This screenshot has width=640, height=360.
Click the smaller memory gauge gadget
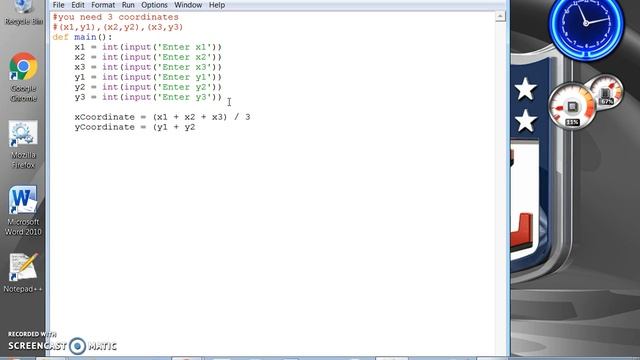coord(607,91)
